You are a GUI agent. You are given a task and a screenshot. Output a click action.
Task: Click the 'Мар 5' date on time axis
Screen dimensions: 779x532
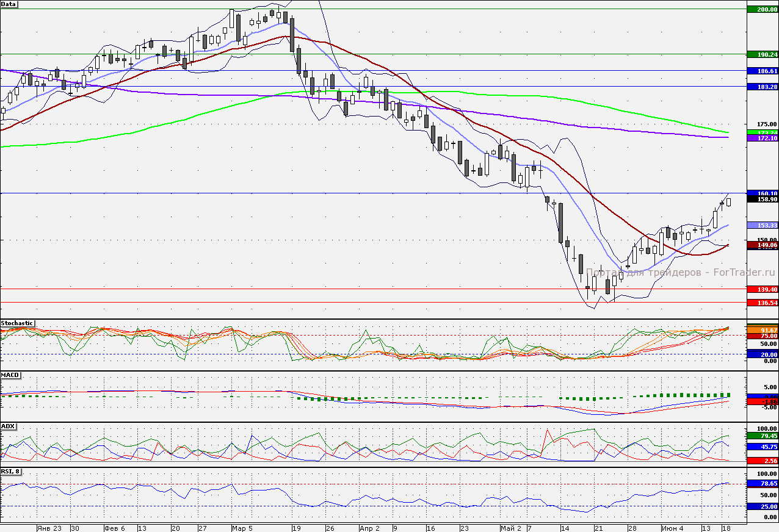pos(242,528)
